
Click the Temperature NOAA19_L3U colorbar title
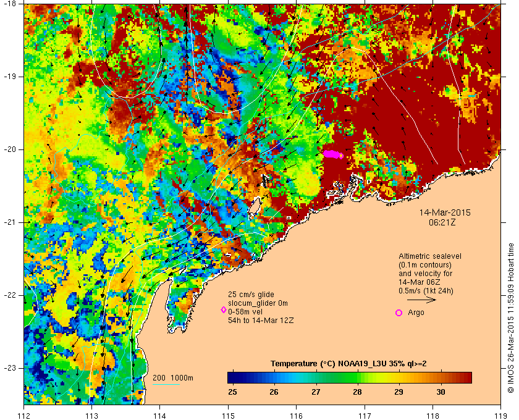coord(348,364)
